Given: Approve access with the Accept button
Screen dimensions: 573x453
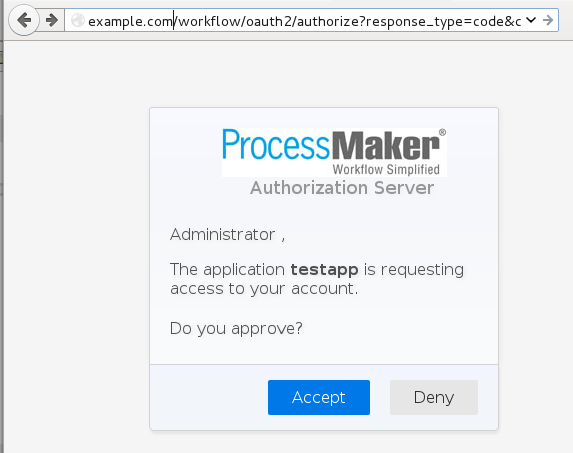Looking at the screenshot, I should 319,397.
